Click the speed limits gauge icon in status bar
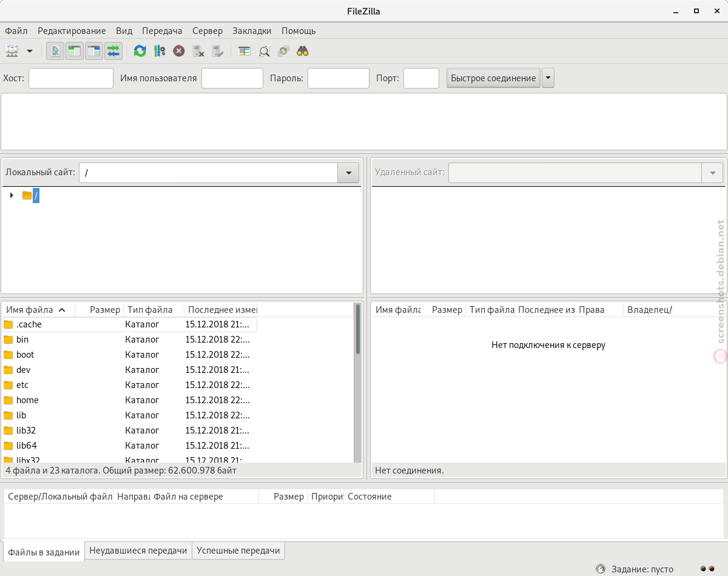Image resolution: width=728 pixels, height=576 pixels. pyautogui.click(x=601, y=569)
